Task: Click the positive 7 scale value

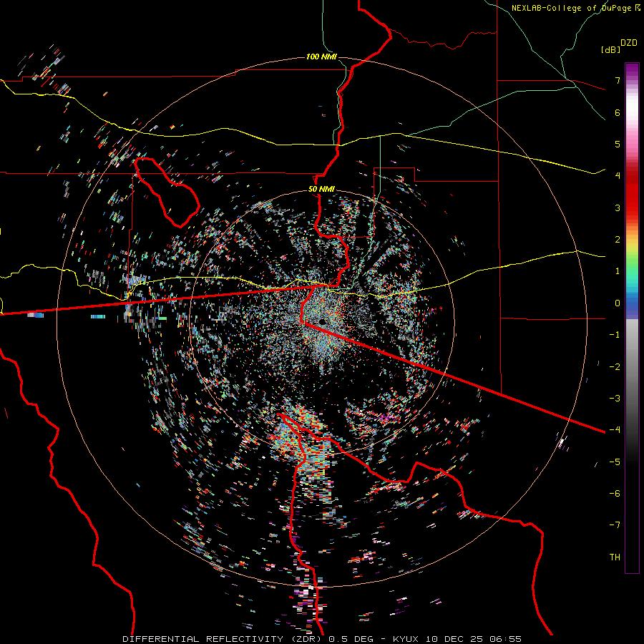Action: click(618, 80)
